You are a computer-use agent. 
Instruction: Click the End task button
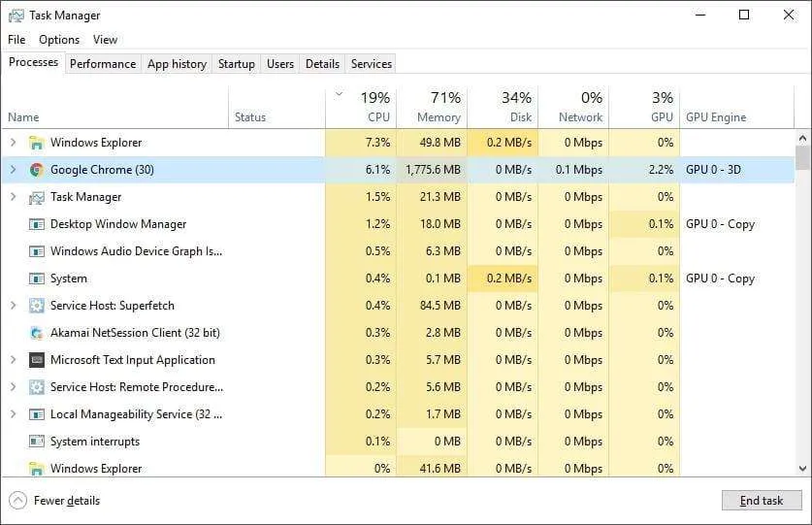[762, 501]
